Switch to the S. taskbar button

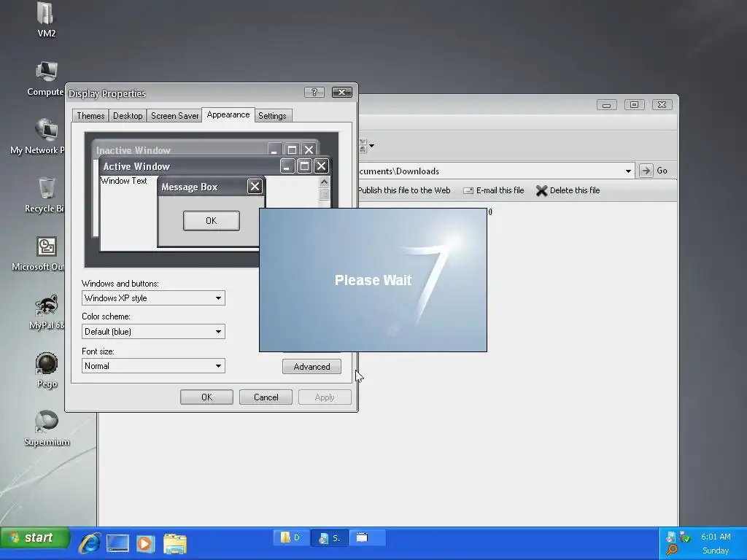330,538
